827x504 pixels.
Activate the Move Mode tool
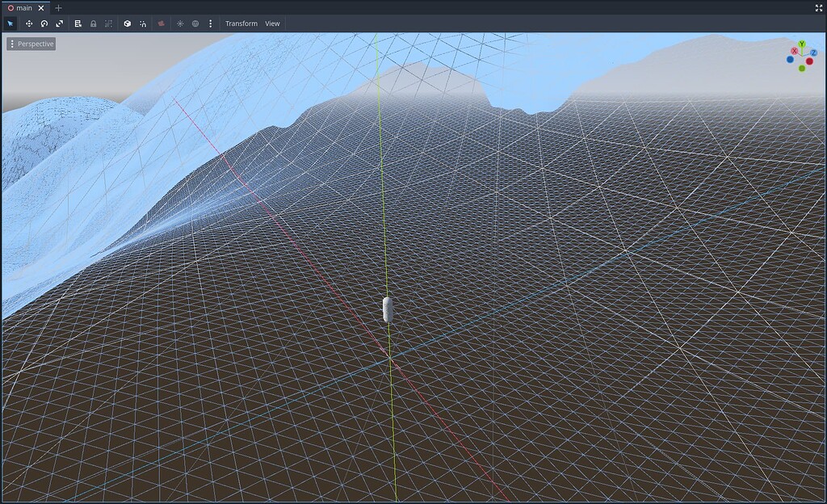28,23
